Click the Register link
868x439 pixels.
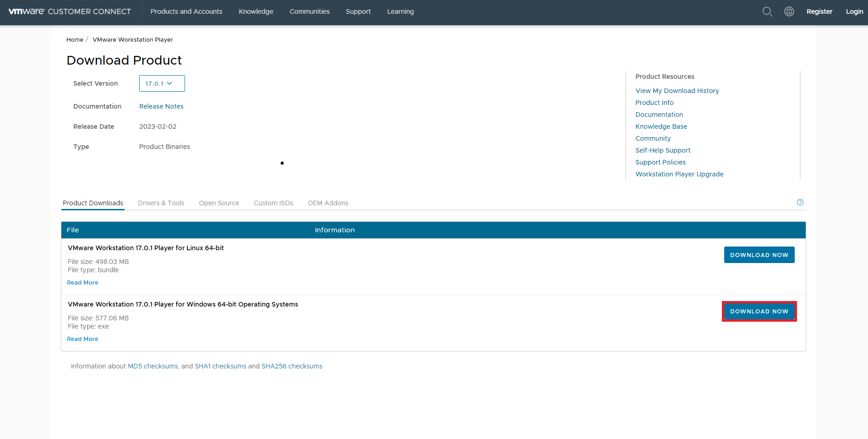click(x=819, y=11)
